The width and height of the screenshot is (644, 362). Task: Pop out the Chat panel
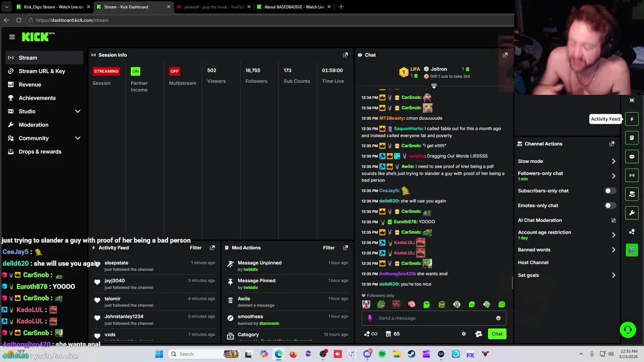tap(505, 55)
